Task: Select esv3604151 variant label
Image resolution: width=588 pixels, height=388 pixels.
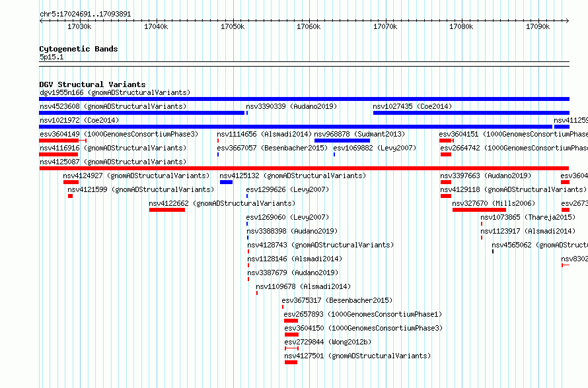Action: click(513, 134)
